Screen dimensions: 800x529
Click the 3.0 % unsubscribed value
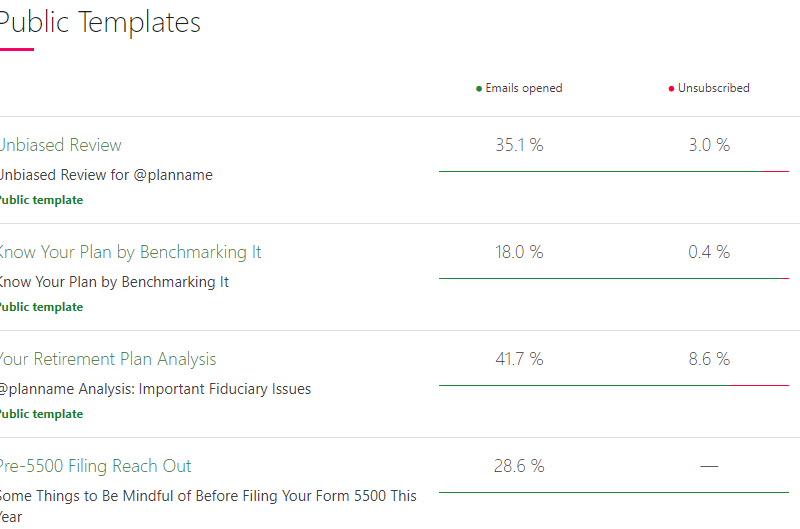[709, 145]
